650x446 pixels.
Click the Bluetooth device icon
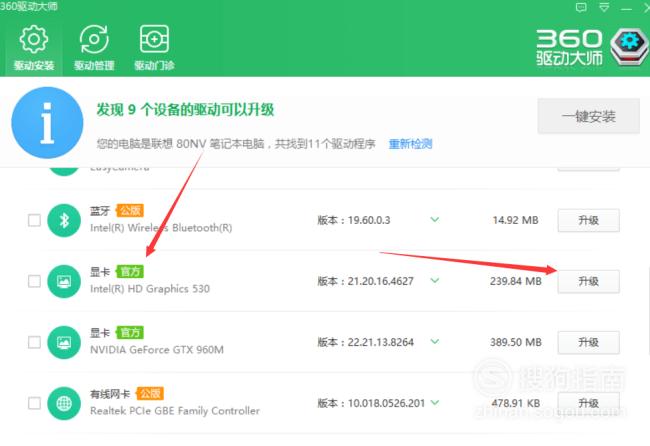click(64, 221)
